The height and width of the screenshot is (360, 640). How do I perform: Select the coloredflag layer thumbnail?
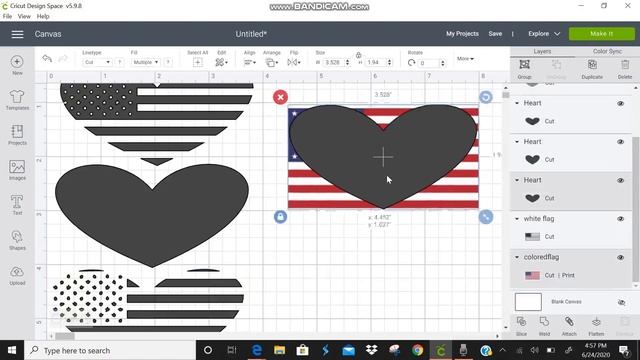(532, 276)
